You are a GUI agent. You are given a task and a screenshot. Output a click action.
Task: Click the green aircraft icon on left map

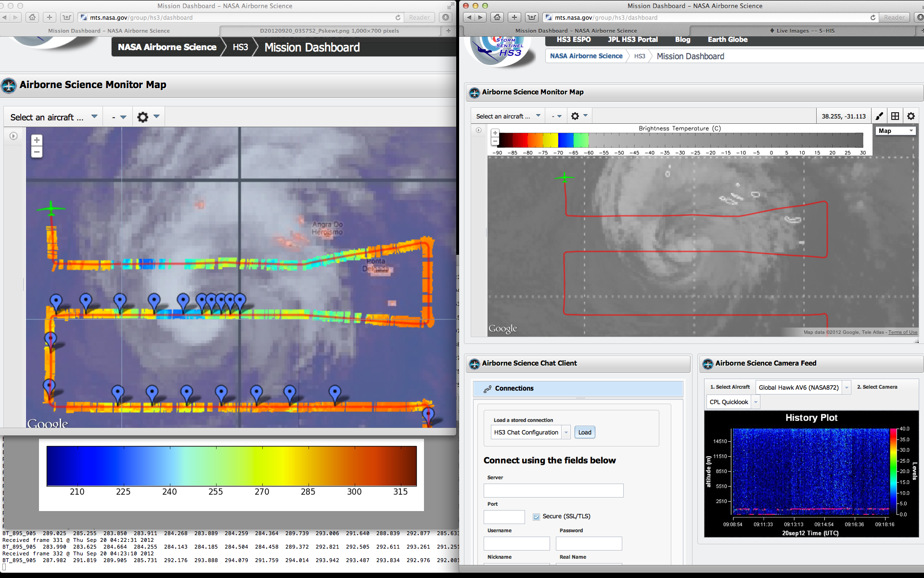click(x=51, y=209)
